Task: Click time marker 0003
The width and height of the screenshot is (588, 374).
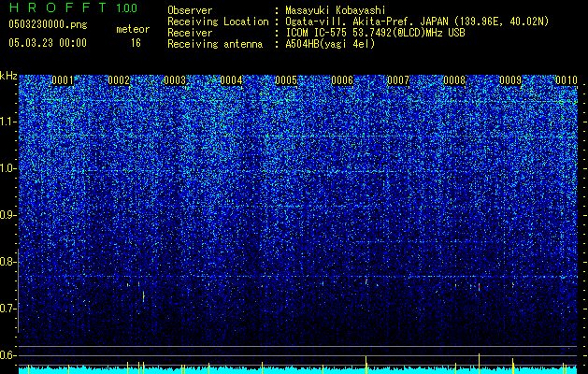Action: [175, 80]
